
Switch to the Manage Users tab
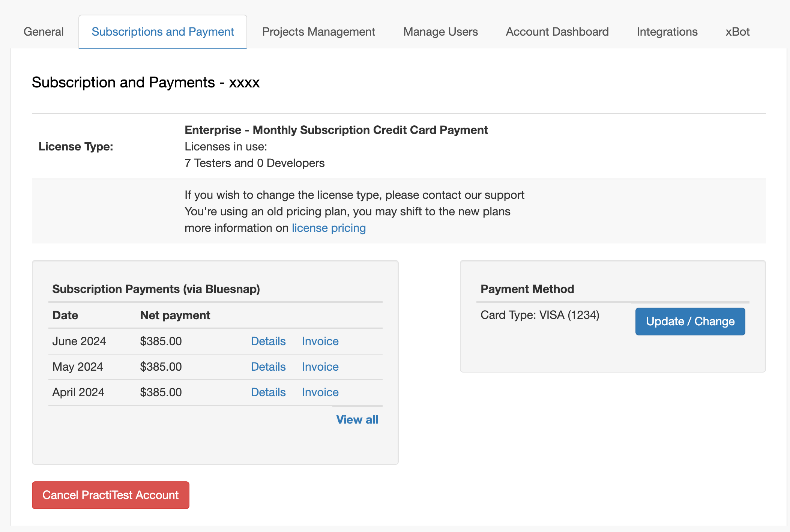[440, 32]
